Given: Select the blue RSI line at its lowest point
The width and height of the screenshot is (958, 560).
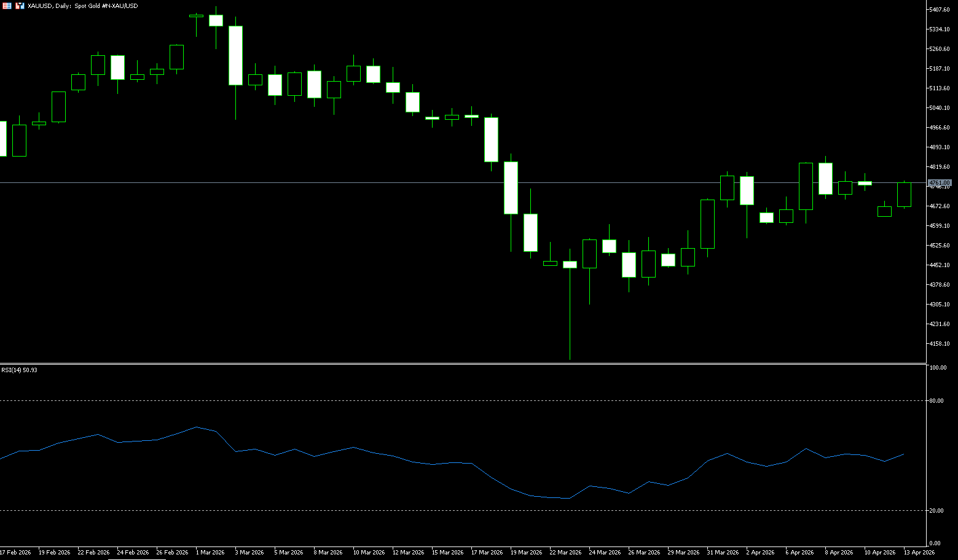Looking at the screenshot, I should tap(569, 498).
